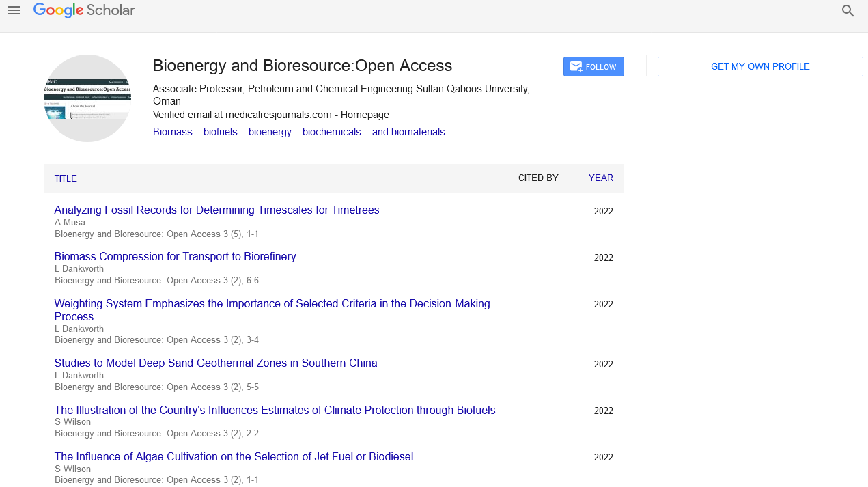Click Get My Own Profile button
The height and width of the screenshot is (487, 868).
click(760, 66)
